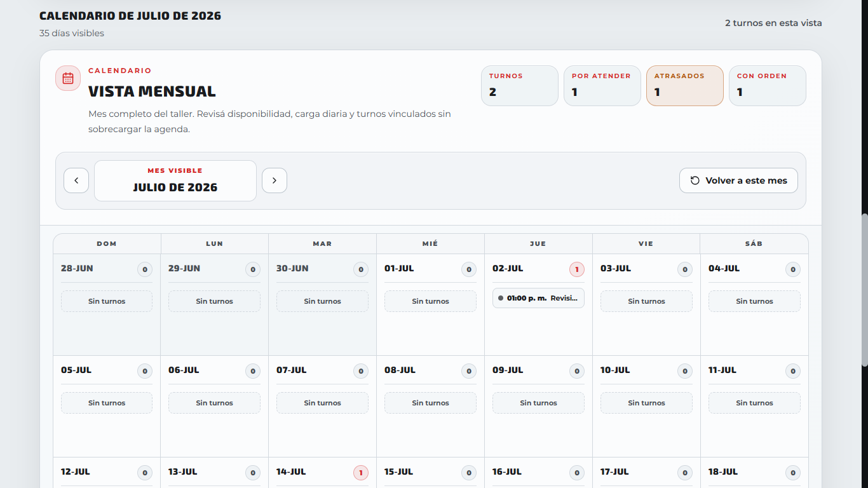
Task: Click Sin turnos placeholder on 05-JUL
Action: (107, 403)
